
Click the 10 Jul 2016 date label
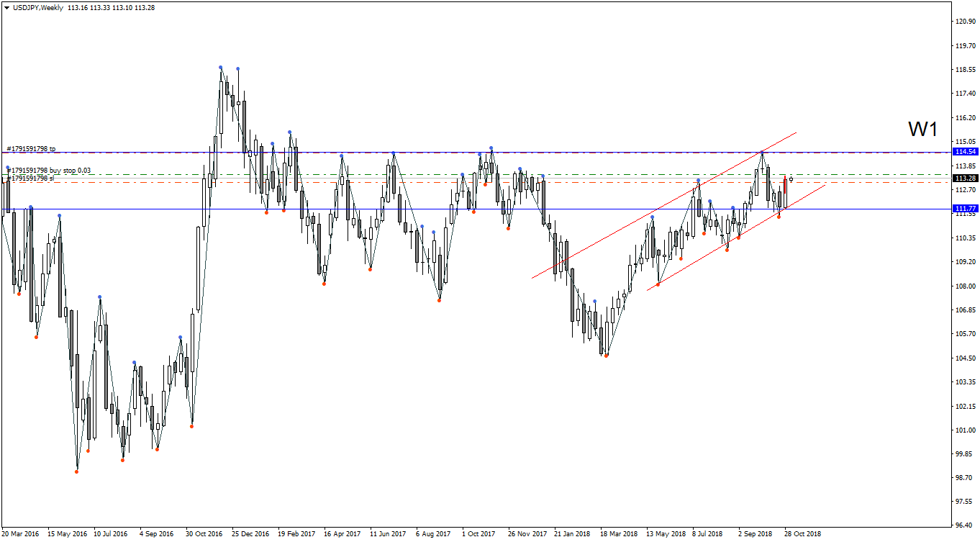coord(111,534)
